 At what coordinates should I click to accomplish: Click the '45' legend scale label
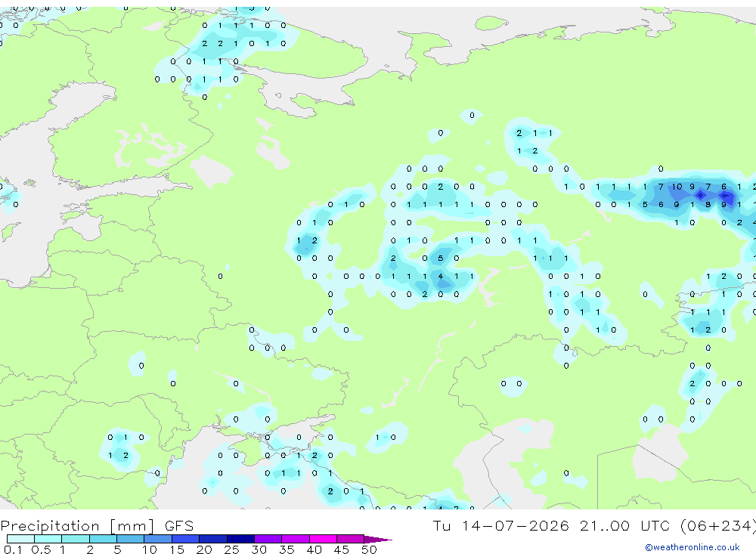point(342,549)
